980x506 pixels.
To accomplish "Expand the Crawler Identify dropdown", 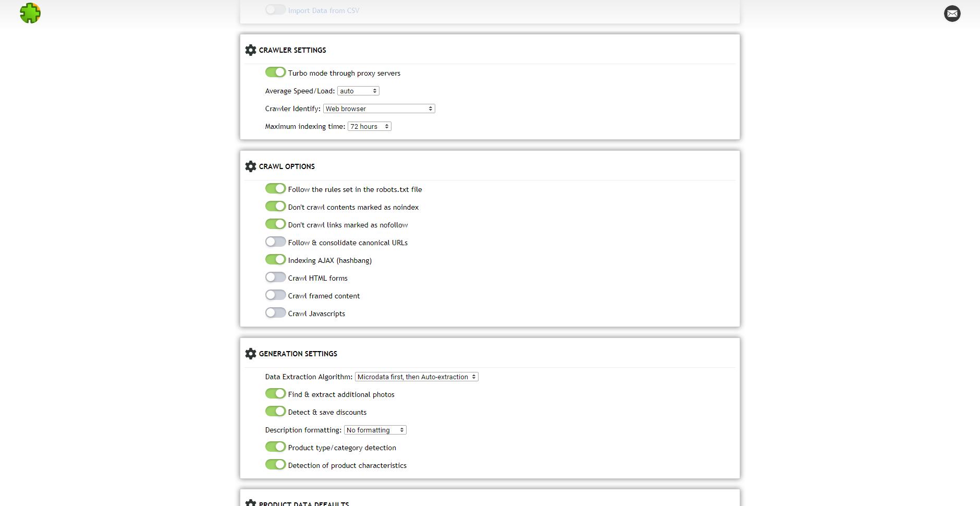I will [x=379, y=109].
